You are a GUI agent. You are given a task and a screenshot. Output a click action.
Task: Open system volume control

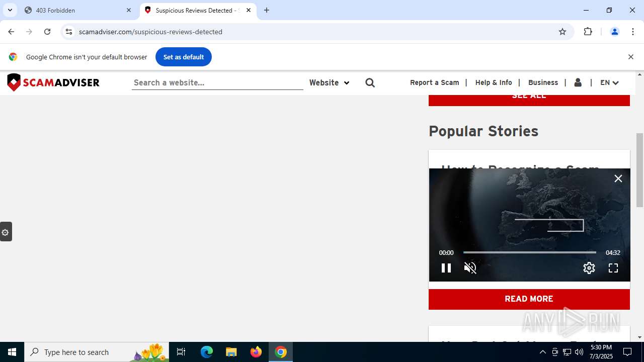click(579, 352)
